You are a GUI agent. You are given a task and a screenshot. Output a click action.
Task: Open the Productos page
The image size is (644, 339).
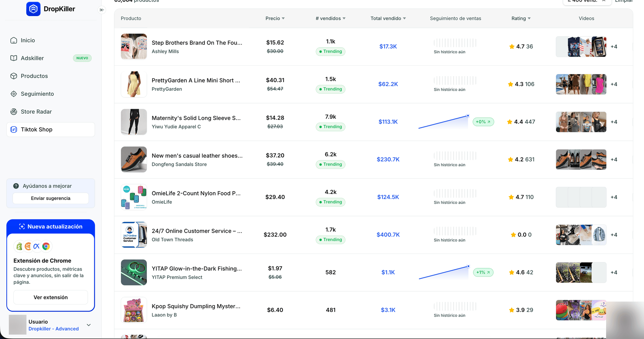[x=51, y=76]
